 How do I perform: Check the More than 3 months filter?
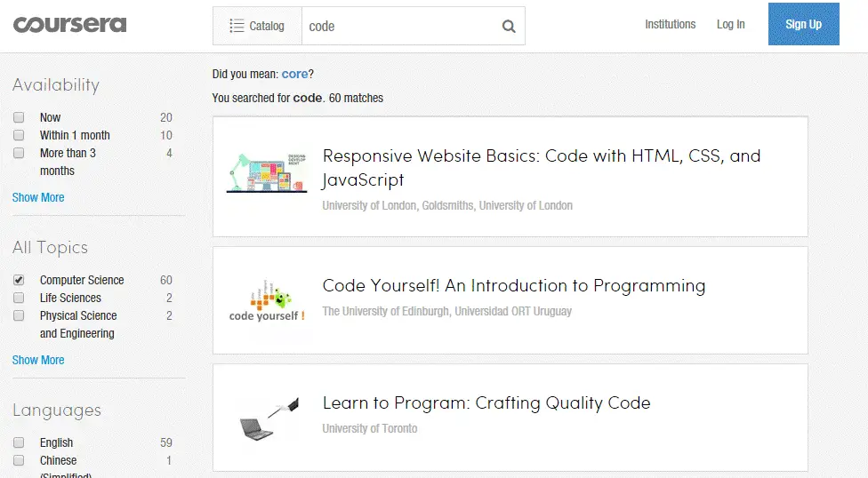pyautogui.click(x=19, y=153)
